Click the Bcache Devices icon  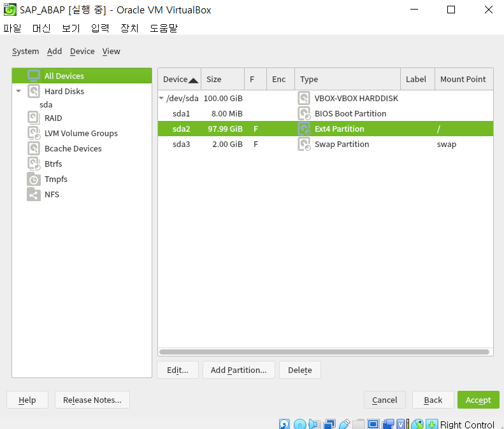coord(34,148)
